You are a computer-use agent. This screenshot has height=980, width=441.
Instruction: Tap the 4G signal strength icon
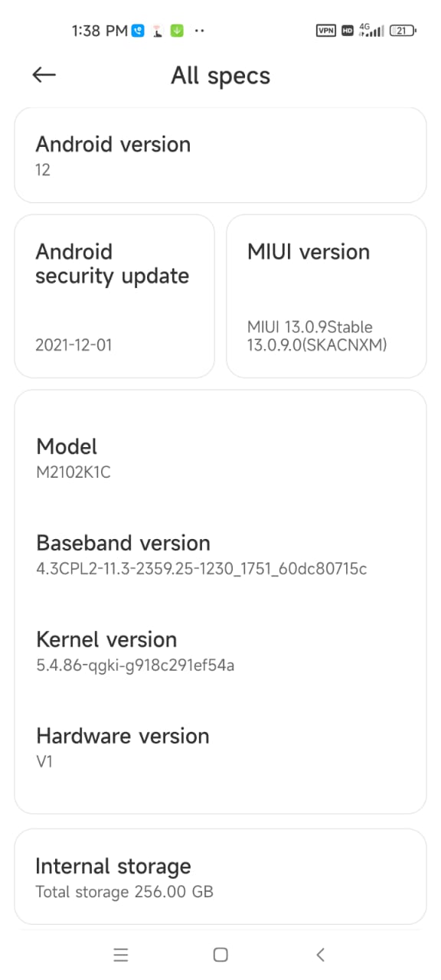[371, 31]
